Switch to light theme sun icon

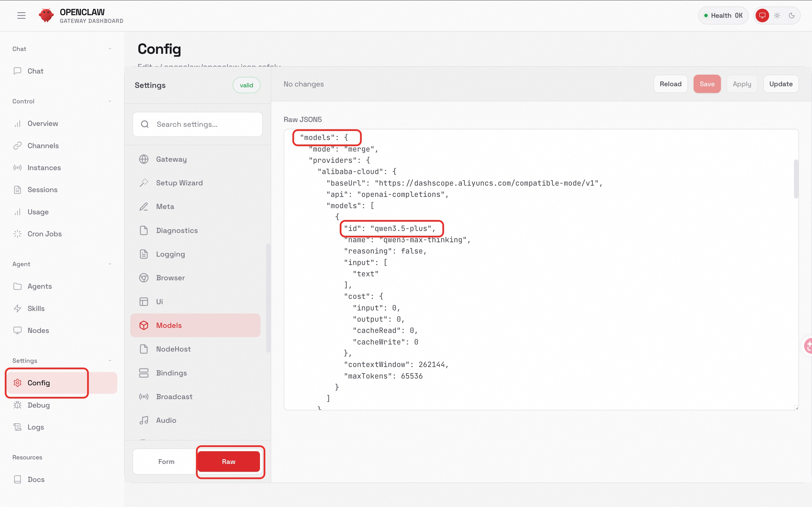[777, 15]
